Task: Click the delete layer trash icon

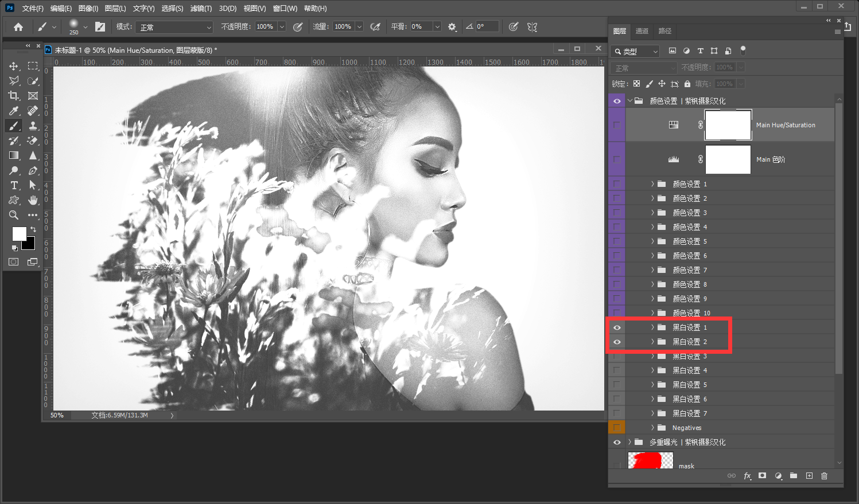Action: 824,476
